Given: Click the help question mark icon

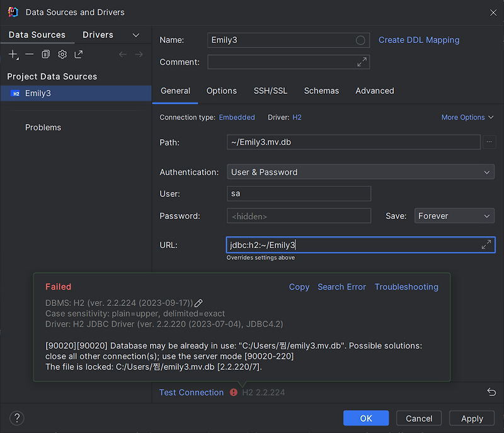Looking at the screenshot, I should [x=17, y=418].
